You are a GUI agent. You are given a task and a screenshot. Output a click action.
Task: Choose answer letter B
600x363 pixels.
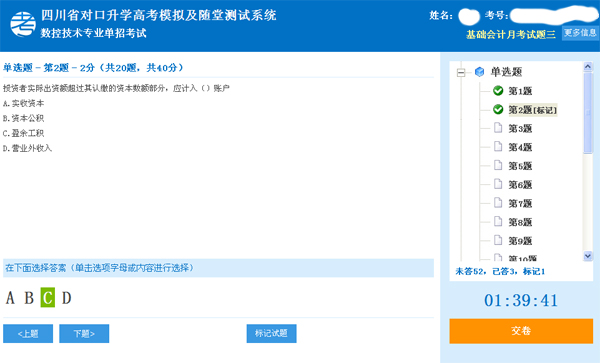click(x=29, y=298)
